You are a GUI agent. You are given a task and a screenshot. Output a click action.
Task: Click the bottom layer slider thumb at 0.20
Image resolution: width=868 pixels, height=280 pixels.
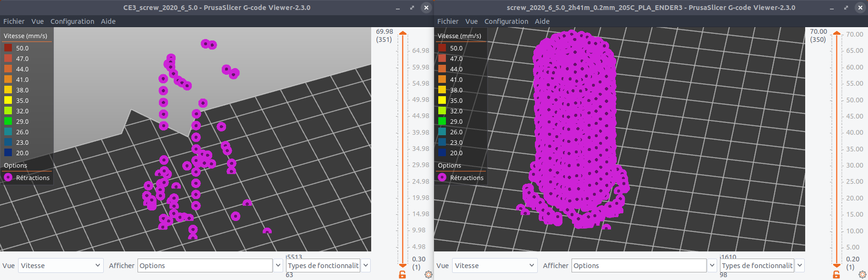coord(837,265)
